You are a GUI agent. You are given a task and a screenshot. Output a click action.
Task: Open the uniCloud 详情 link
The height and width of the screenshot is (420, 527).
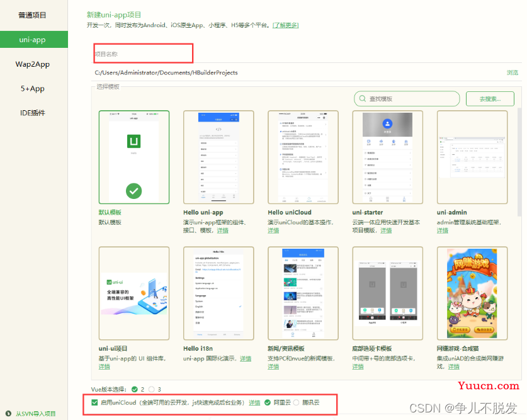(x=254, y=402)
